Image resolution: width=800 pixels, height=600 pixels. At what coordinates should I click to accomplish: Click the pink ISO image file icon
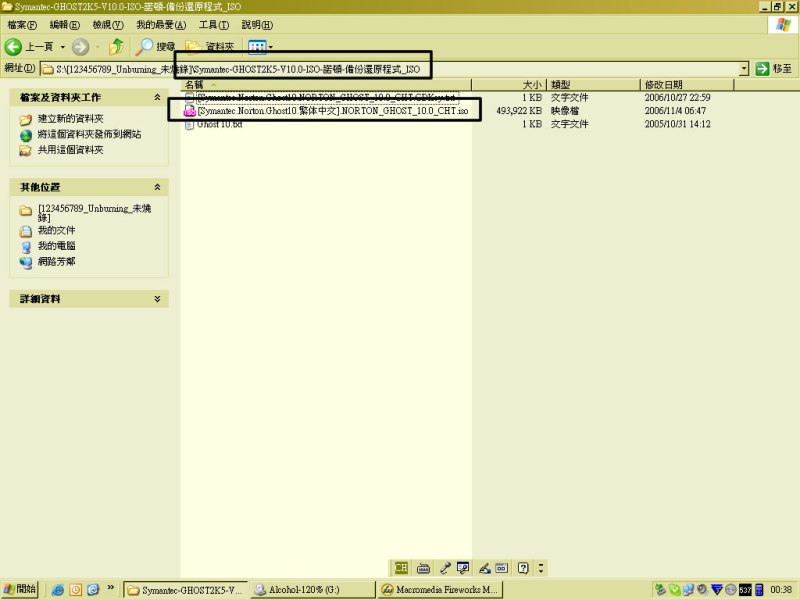[189, 111]
